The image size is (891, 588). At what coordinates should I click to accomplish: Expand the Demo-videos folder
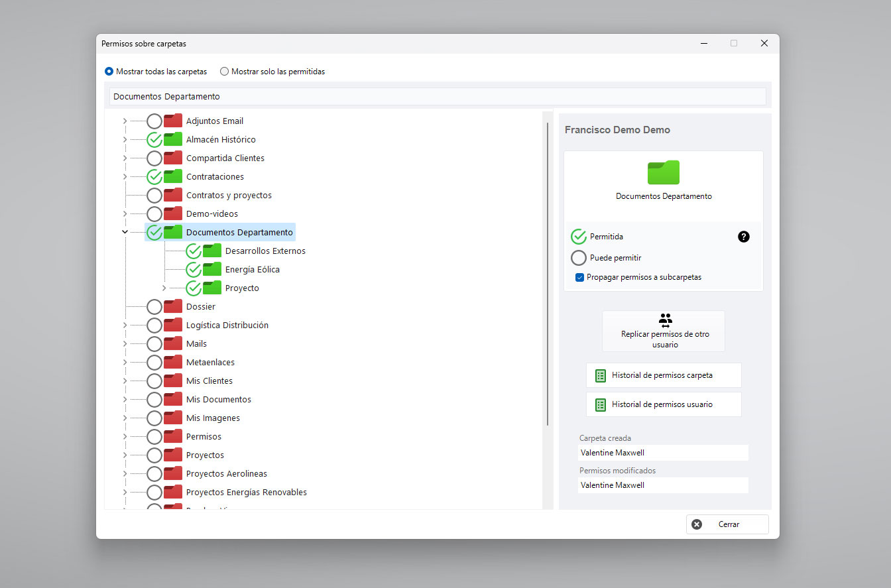point(125,213)
